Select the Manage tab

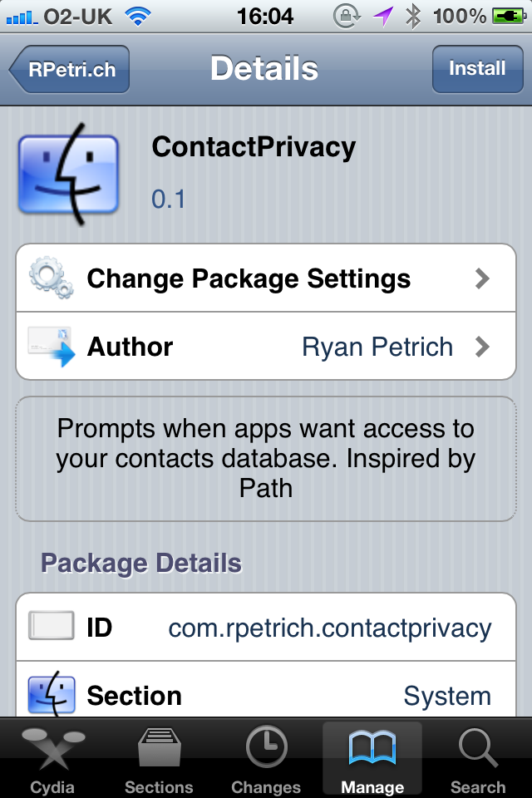372,759
